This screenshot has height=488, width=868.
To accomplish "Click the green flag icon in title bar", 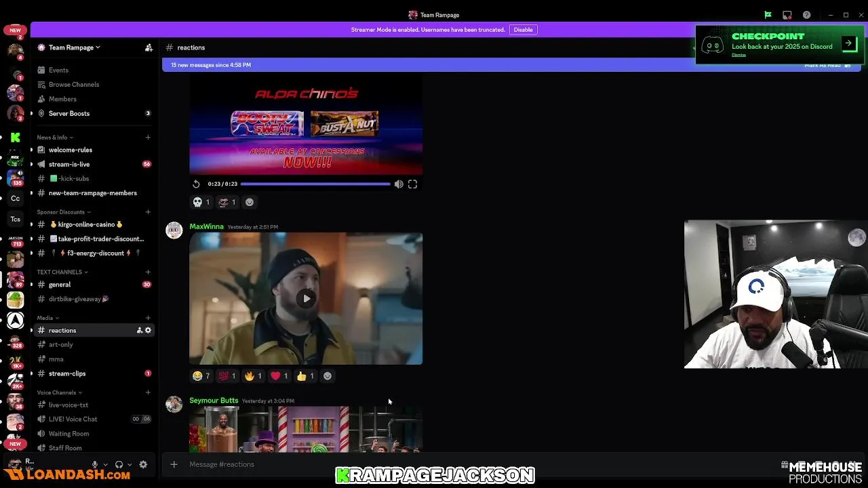I will (x=768, y=15).
